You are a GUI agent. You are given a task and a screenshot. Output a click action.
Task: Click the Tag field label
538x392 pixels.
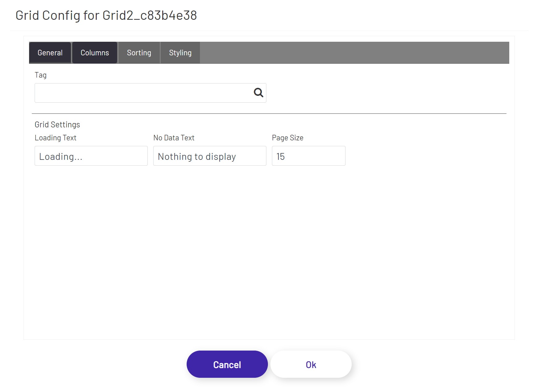[x=41, y=75]
